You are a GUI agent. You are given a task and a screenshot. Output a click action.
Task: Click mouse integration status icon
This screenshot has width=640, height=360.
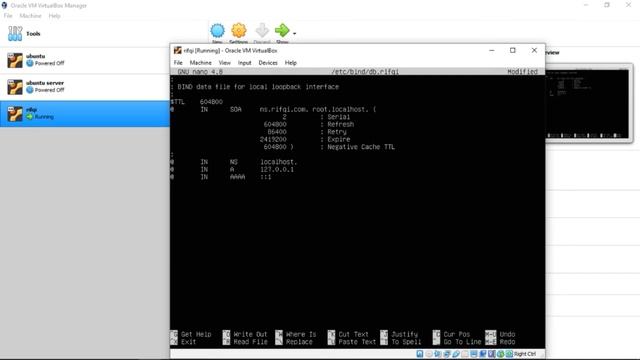[x=500, y=354]
